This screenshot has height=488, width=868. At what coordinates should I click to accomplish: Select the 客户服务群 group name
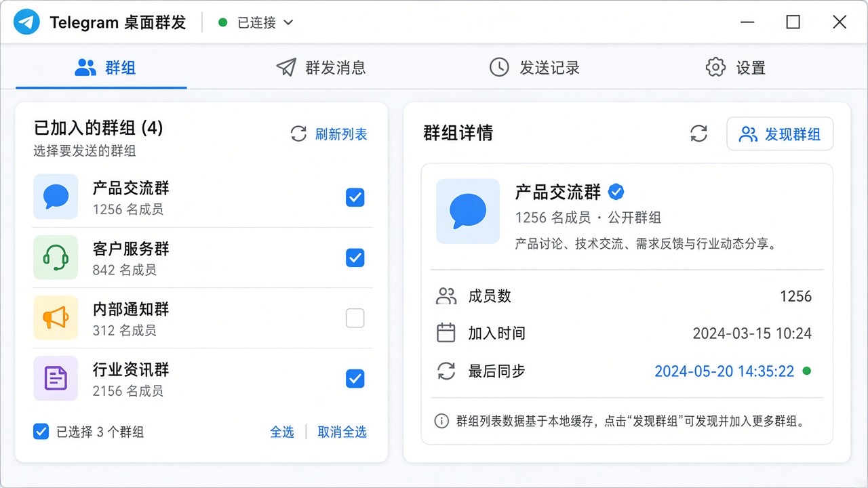[131, 249]
